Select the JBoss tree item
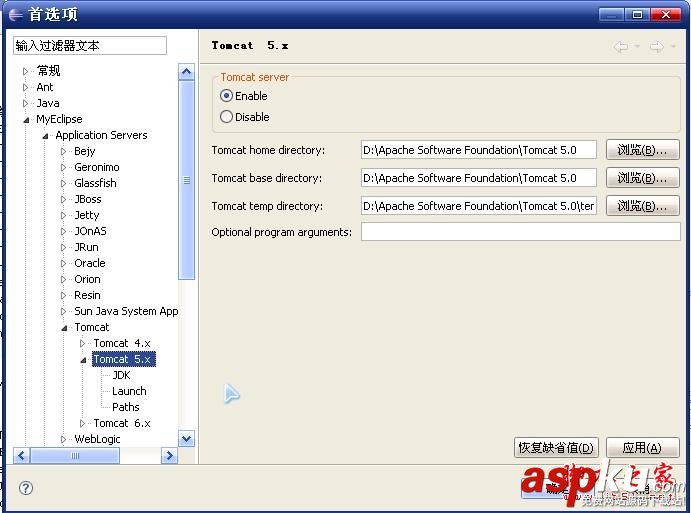Image resolution: width=691 pixels, height=513 pixels. click(88, 199)
